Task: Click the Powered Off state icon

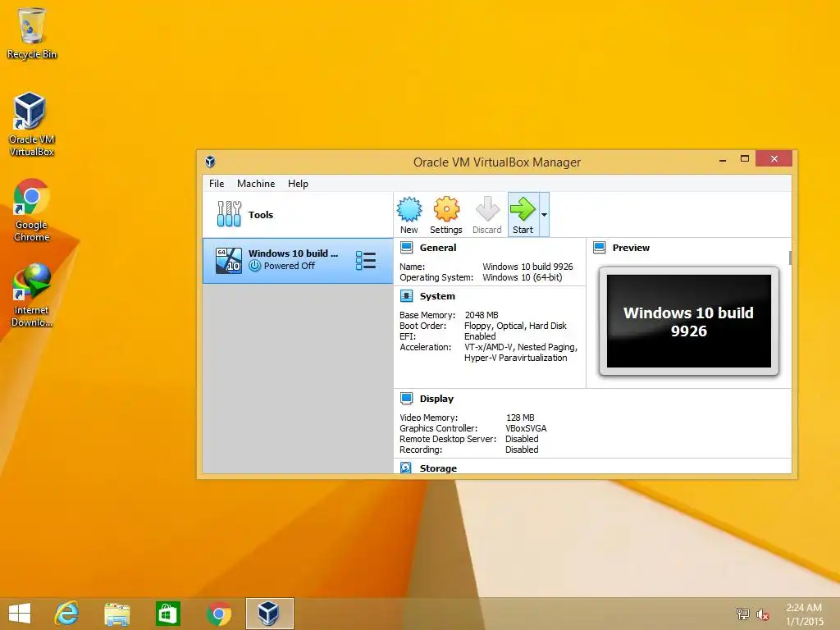Action: (x=255, y=266)
